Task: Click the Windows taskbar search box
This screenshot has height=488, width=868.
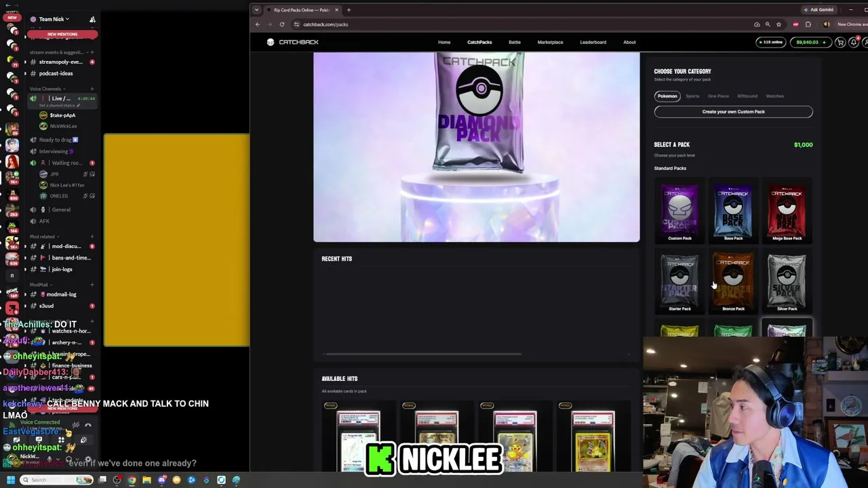Action: pos(56,480)
